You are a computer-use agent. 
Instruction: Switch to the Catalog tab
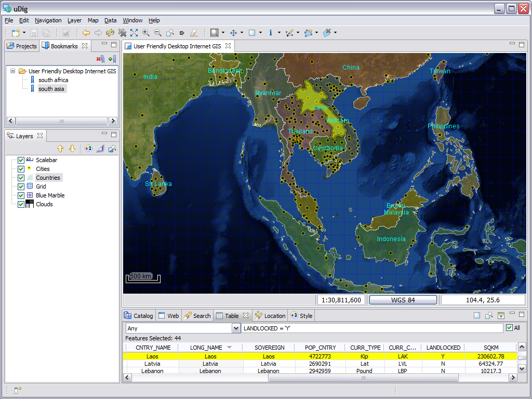(x=139, y=315)
